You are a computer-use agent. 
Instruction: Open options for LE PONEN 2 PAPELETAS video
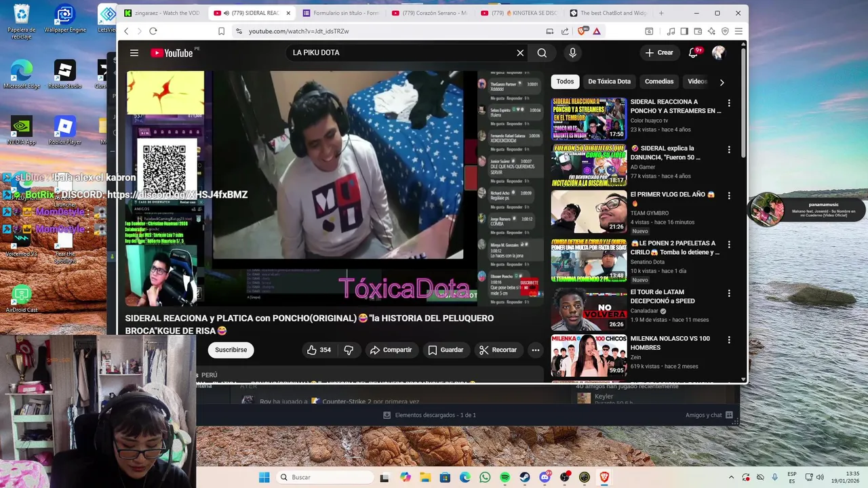click(729, 244)
